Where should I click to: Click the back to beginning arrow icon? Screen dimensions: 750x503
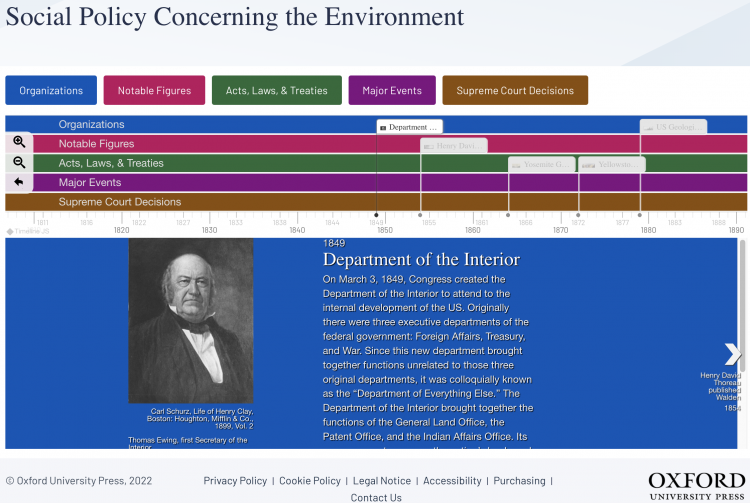[x=19, y=182]
